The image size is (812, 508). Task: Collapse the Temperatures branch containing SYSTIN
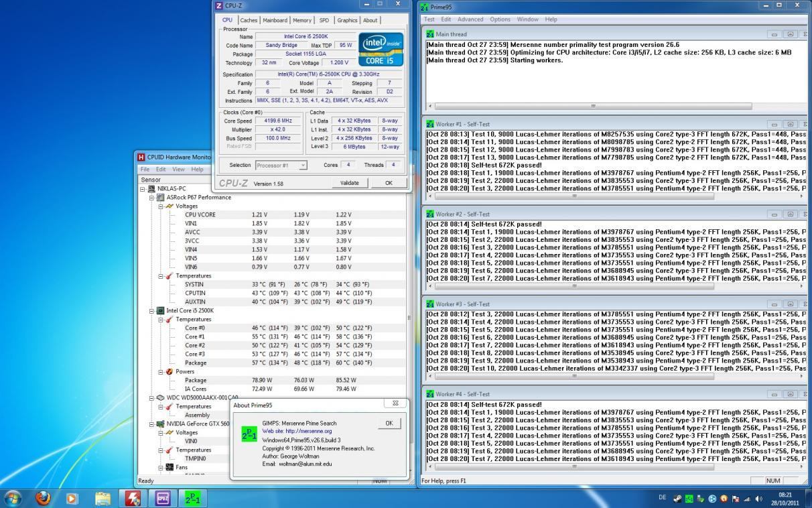tap(161, 276)
